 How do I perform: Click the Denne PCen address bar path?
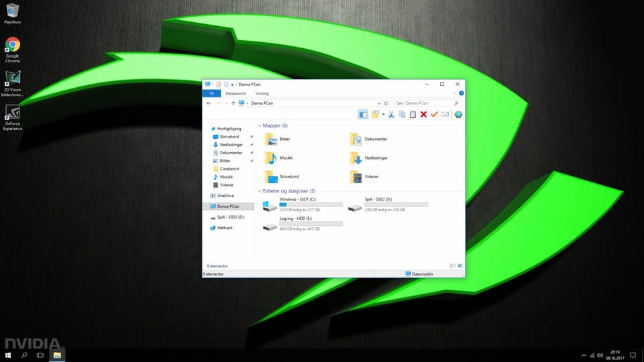pos(262,103)
